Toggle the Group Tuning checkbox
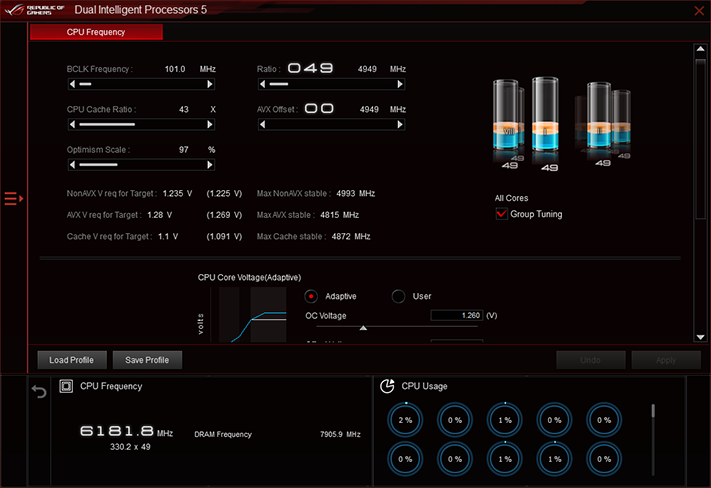Screen dimensions: 711x488 click(502, 214)
